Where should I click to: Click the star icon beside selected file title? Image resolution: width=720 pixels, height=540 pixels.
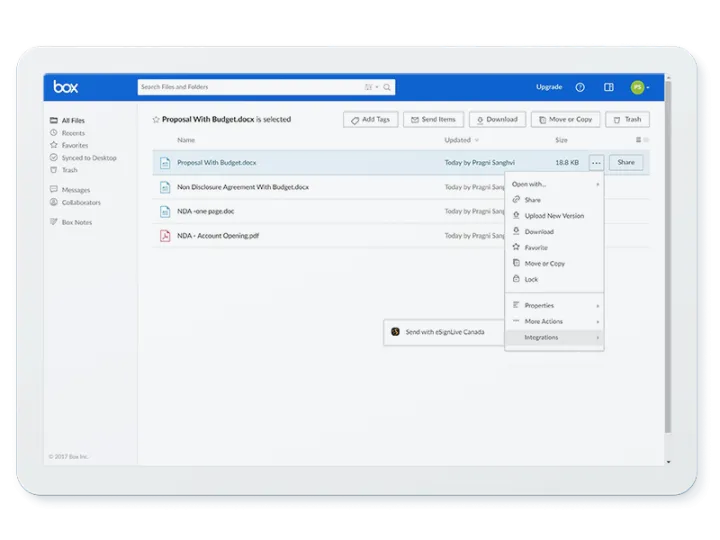click(x=156, y=119)
